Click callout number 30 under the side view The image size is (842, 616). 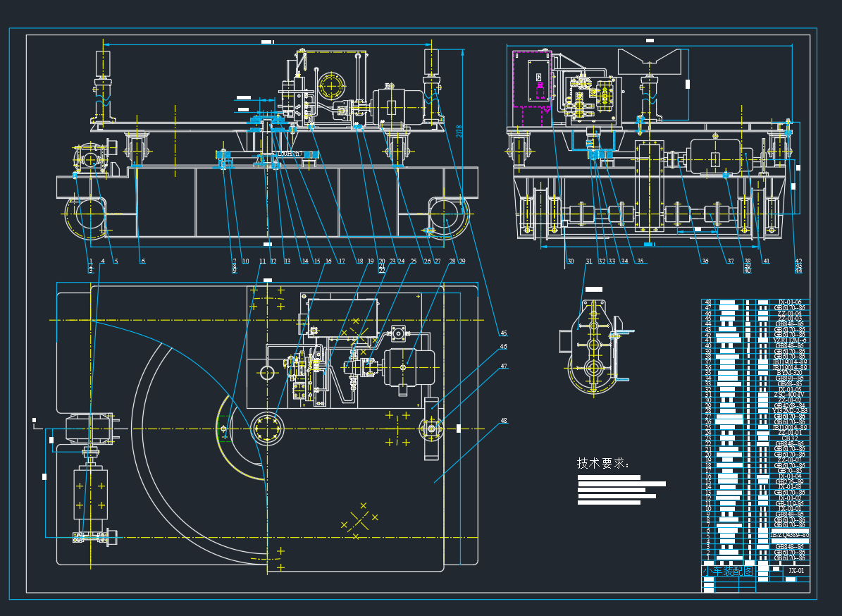tap(570, 261)
